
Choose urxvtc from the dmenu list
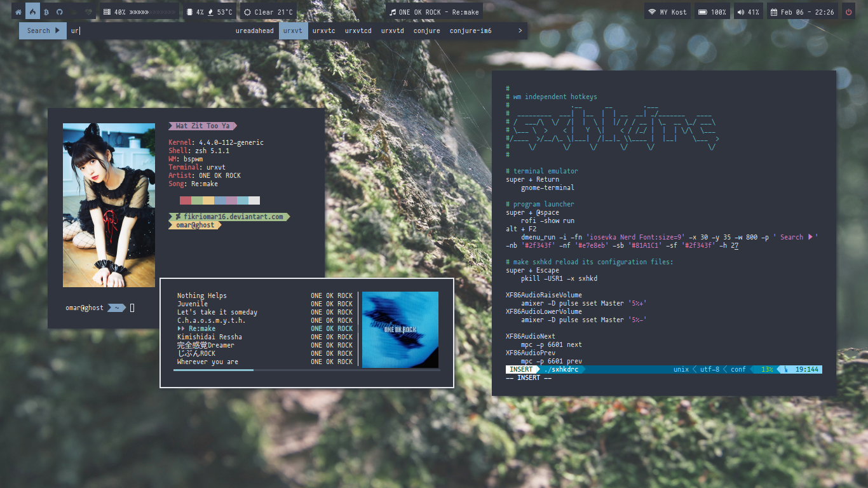pyautogui.click(x=324, y=30)
